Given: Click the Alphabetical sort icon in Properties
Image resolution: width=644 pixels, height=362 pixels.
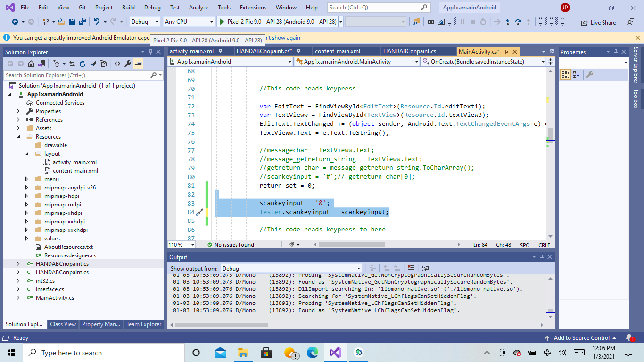Looking at the screenshot, I should [576, 74].
